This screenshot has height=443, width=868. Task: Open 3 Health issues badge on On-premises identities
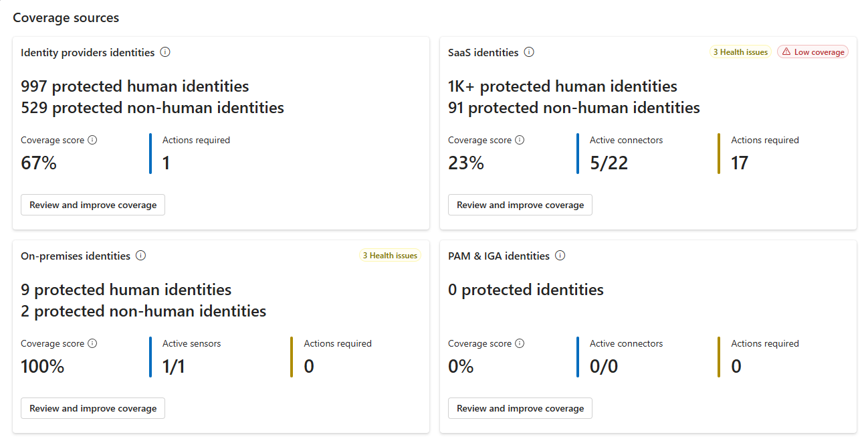(390, 256)
